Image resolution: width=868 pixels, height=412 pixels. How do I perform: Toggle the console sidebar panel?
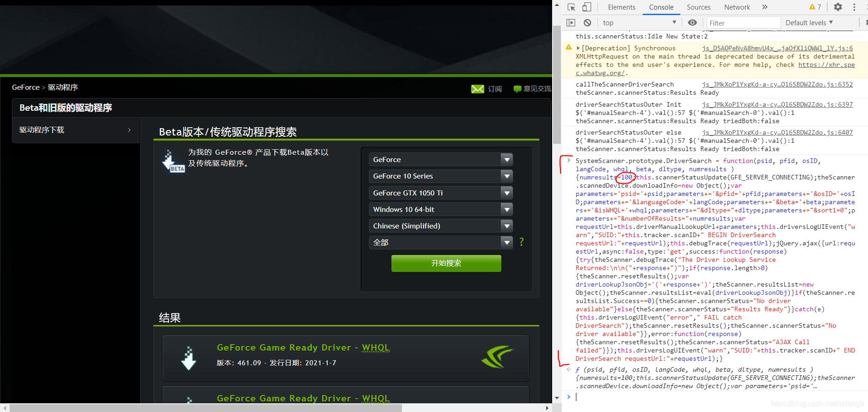click(571, 23)
